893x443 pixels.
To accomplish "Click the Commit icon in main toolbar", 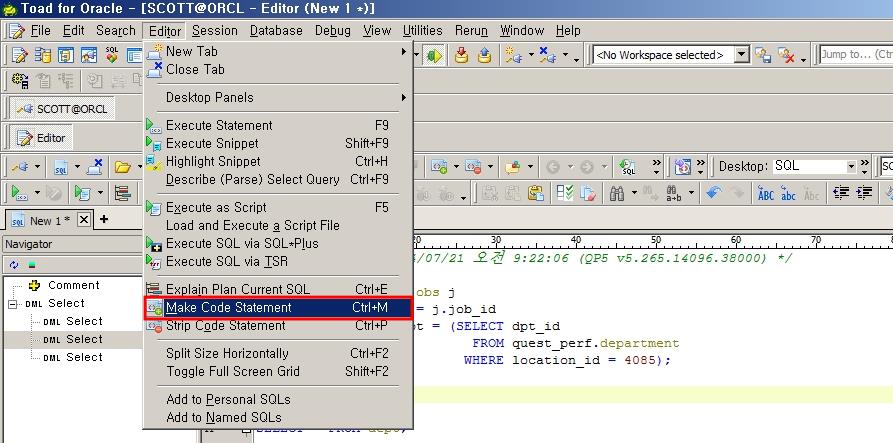I will click(461, 55).
